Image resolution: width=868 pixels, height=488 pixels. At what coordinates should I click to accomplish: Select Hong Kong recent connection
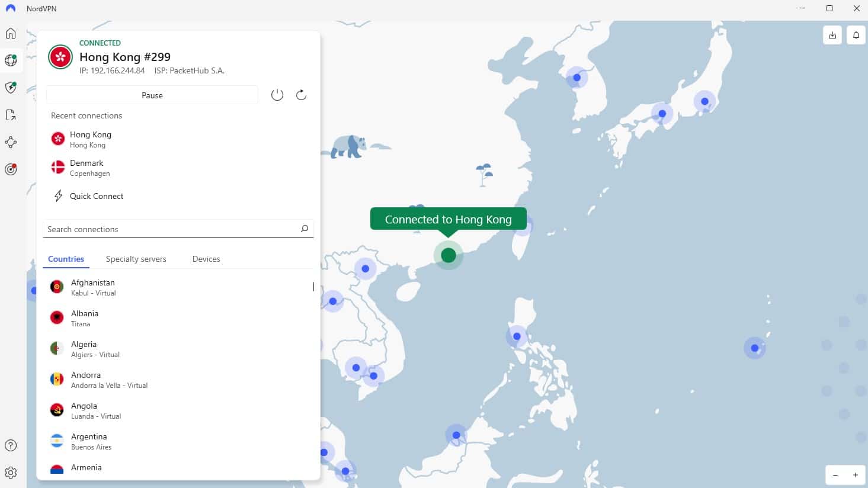pos(178,139)
